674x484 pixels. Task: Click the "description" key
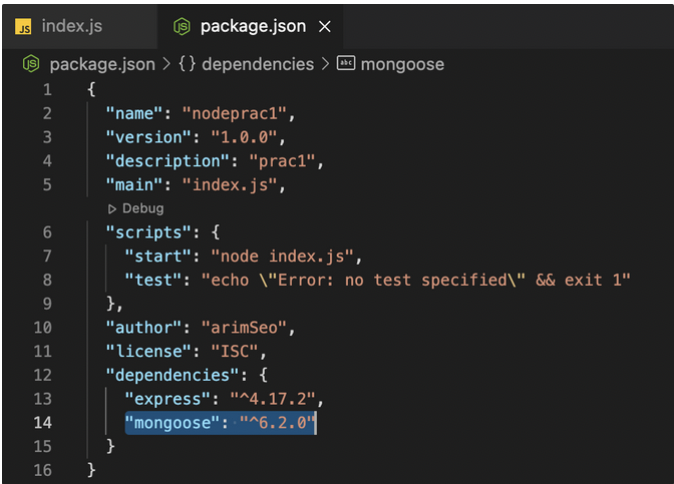click(168, 161)
